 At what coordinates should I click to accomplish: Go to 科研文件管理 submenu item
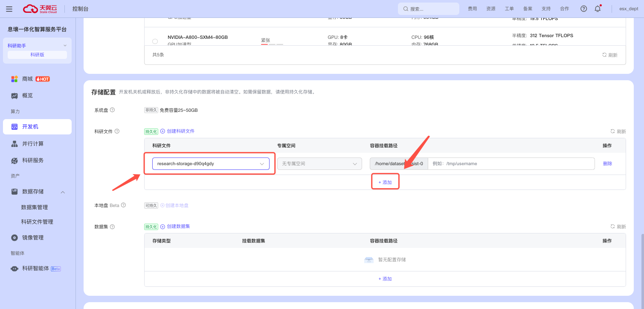click(x=37, y=222)
